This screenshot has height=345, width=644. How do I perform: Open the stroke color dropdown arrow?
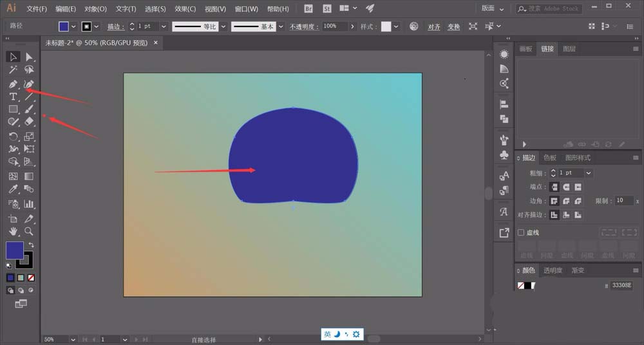tap(97, 26)
